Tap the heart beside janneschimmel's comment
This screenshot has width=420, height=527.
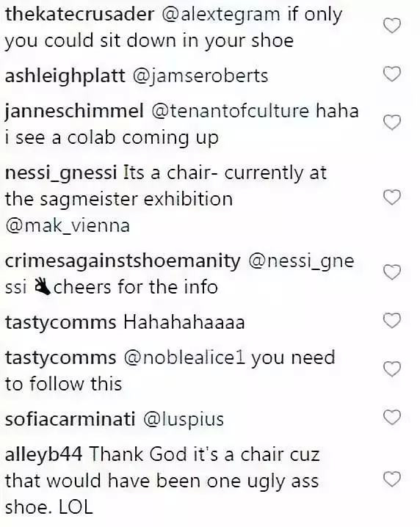(392, 123)
